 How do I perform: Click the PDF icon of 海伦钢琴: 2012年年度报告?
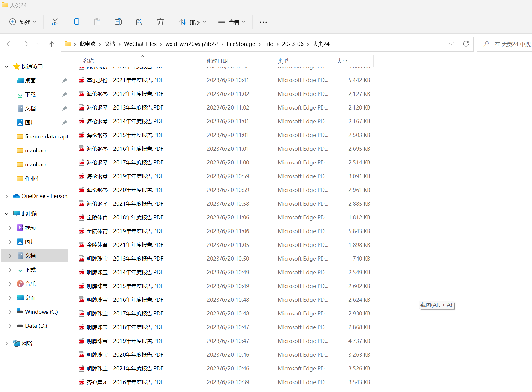pyautogui.click(x=81, y=94)
